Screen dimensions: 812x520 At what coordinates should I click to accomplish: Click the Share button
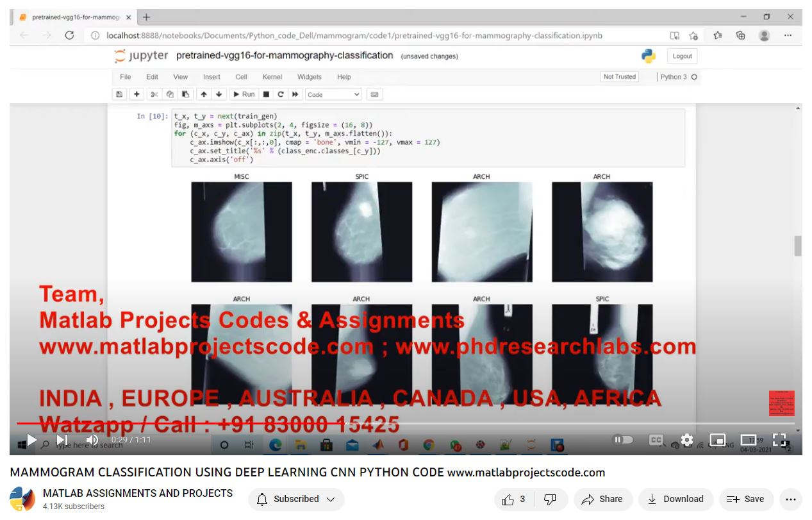(602, 499)
